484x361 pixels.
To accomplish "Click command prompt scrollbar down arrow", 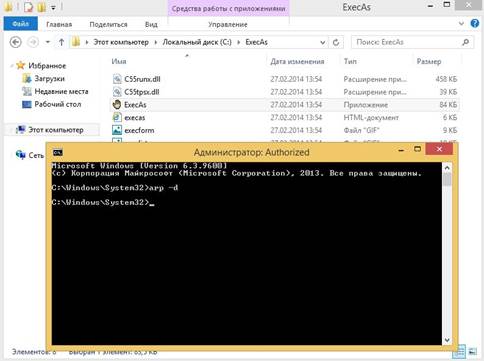I will tap(447, 340).
